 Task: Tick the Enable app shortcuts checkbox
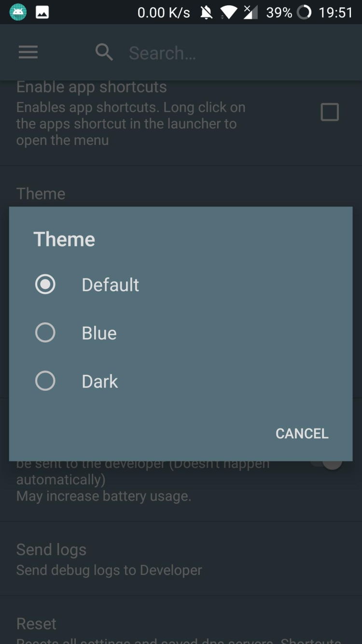(x=330, y=112)
